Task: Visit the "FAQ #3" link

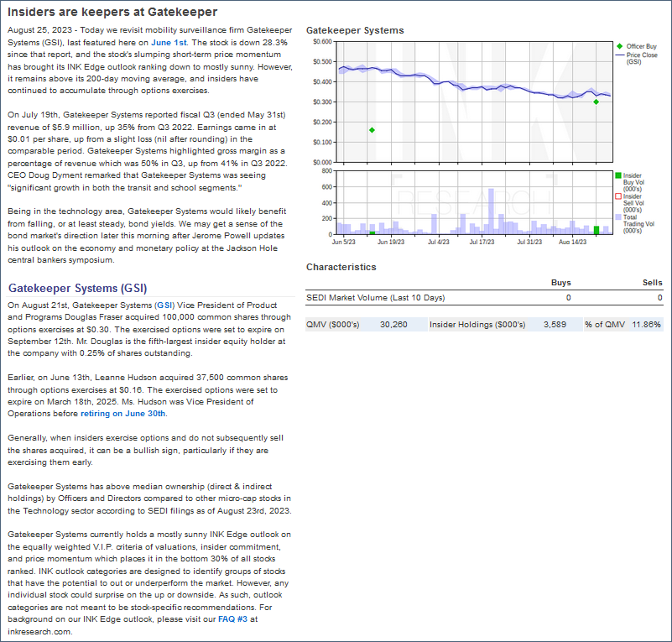Action: point(232,619)
